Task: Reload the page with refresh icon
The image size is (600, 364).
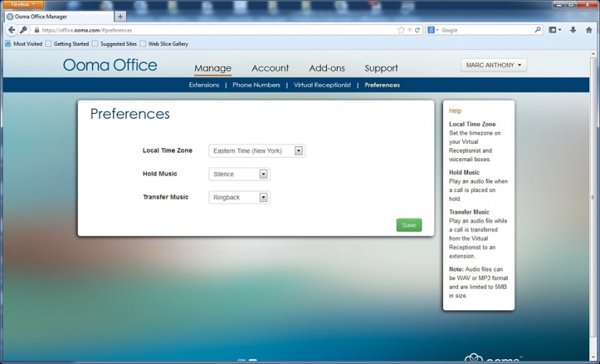Action: [x=417, y=30]
